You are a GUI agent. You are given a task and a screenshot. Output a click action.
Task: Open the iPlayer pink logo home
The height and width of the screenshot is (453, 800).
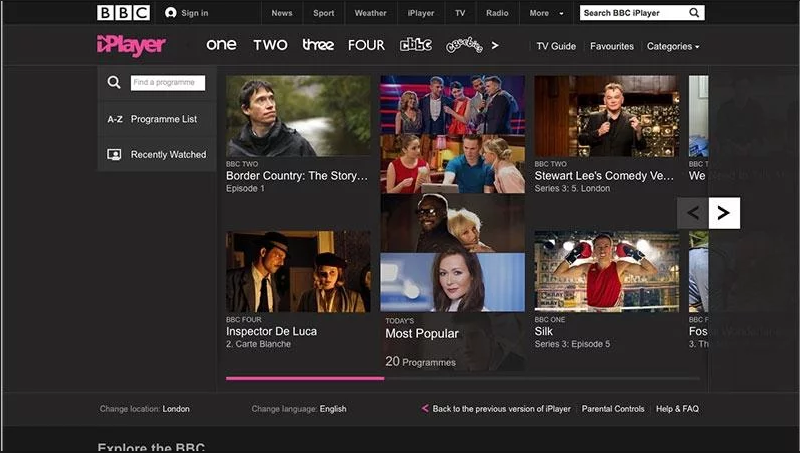[x=131, y=45]
